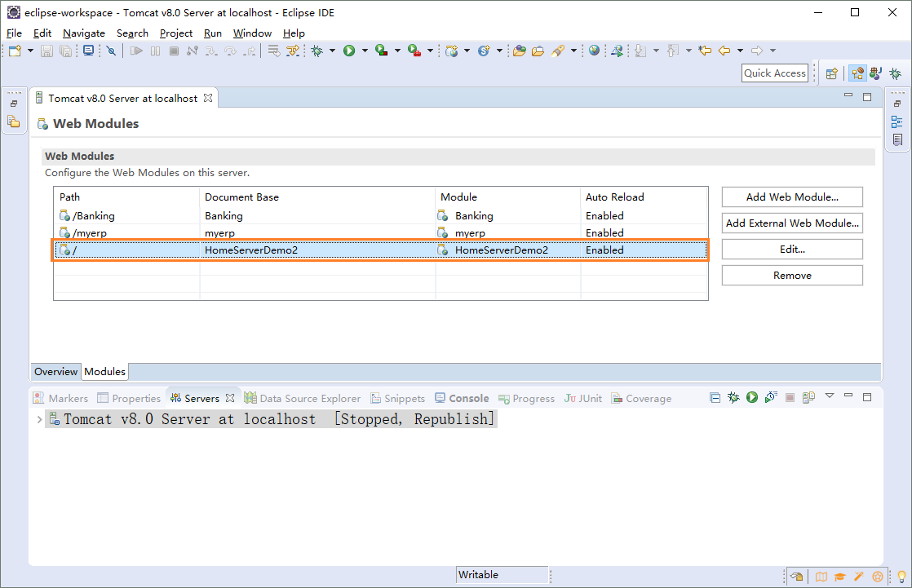This screenshot has height=588, width=912.
Task: Open the Coverage launch dropdown arrow
Action: 397,51
